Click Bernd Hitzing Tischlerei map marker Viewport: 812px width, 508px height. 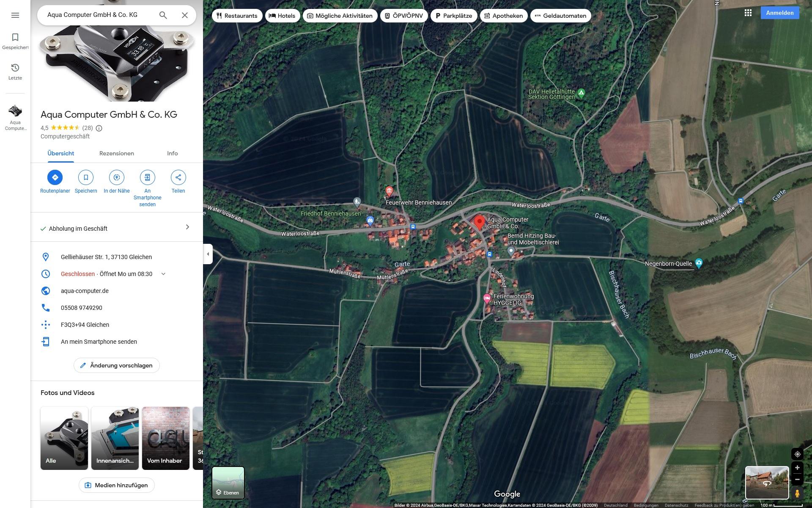pos(511,251)
